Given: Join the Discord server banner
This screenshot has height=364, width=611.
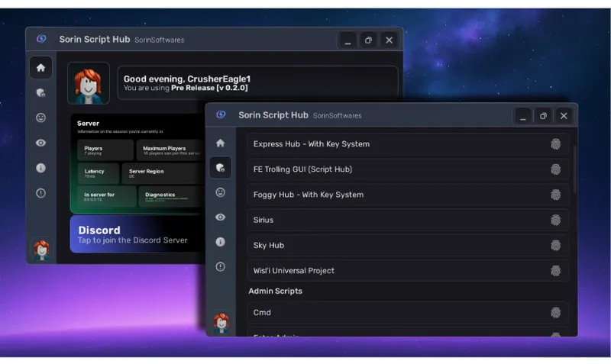Looking at the screenshot, I should [x=137, y=234].
